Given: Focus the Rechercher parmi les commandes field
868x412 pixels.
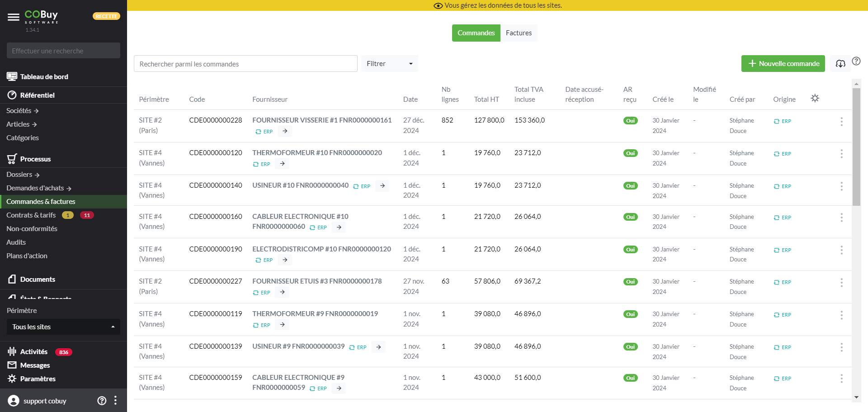Looking at the screenshot, I should coord(245,64).
